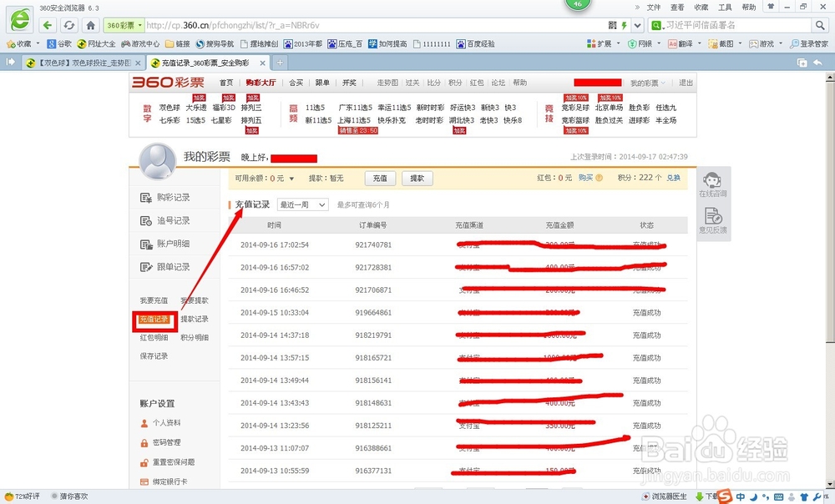This screenshot has width=835, height=504.
Task: Click the browser search input box
Action: (x=737, y=25)
